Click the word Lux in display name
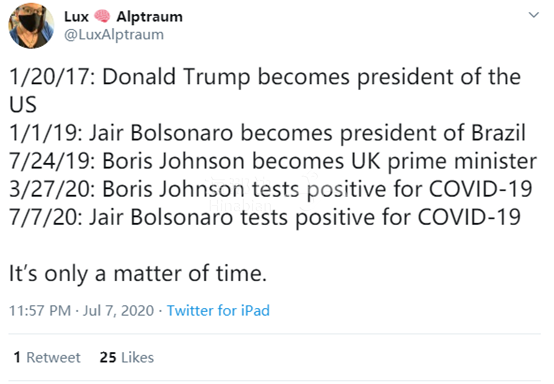Image resolution: width=554 pixels, height=384 pixels. point(76,16)
